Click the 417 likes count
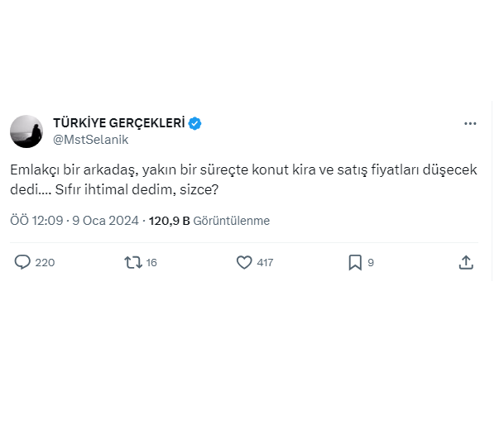Image resolution: width=504 pixels, height=444 pixels. [265, 263]
